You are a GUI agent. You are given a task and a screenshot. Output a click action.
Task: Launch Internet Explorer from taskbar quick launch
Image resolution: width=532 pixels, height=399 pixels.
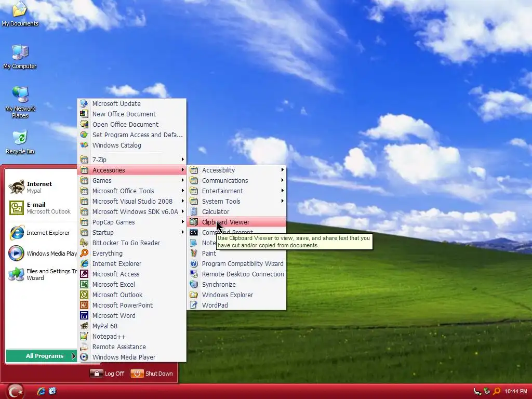click(41, 391)
